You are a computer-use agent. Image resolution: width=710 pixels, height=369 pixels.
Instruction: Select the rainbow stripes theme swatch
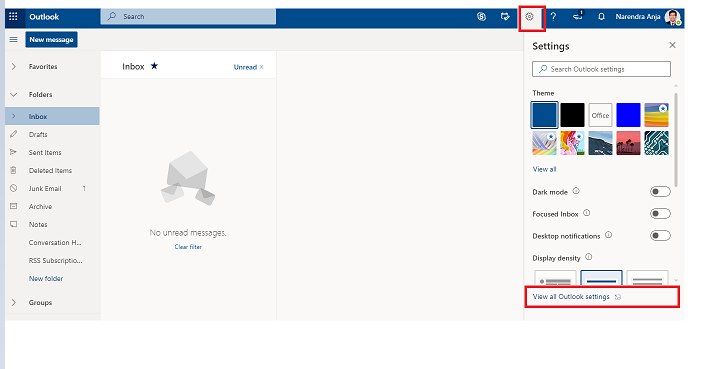click(657, 115)
